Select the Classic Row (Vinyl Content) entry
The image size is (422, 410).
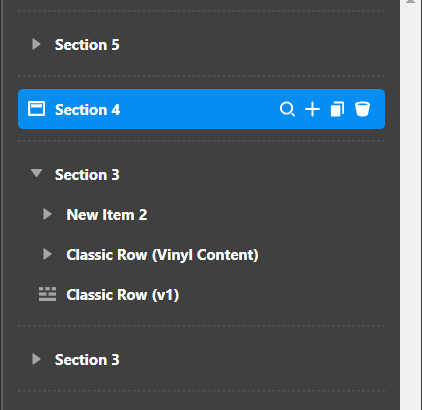(162, 255)
